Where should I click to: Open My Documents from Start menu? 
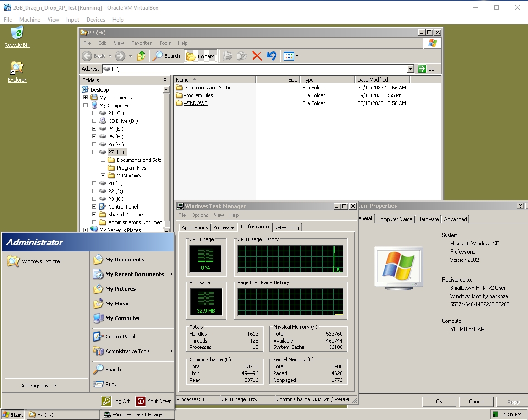133,260
